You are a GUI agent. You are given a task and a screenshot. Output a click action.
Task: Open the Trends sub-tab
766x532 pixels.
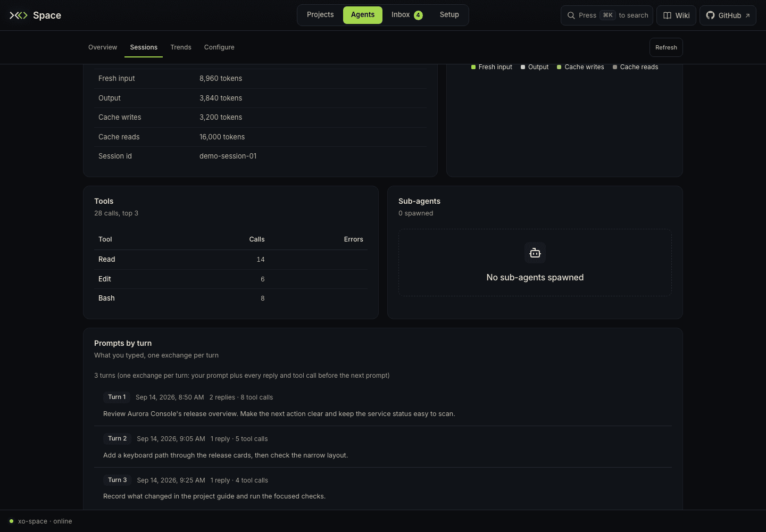[x=181, y=47]
